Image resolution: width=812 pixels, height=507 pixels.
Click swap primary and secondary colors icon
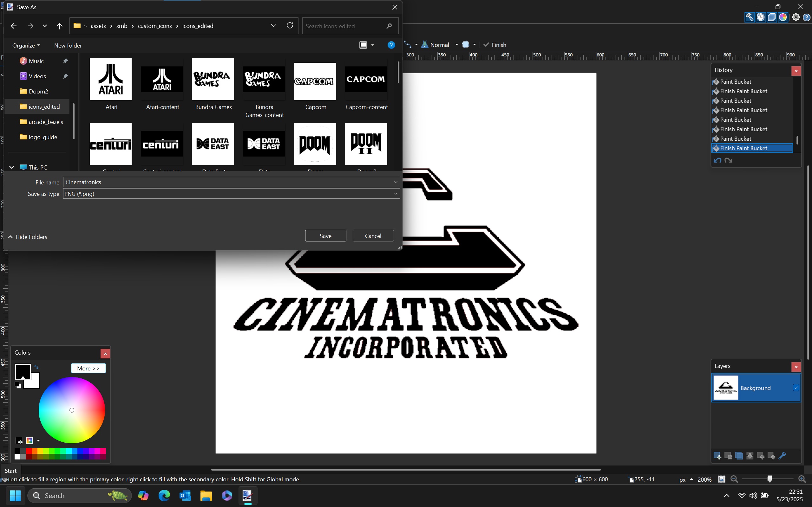[x=36, y=367]
